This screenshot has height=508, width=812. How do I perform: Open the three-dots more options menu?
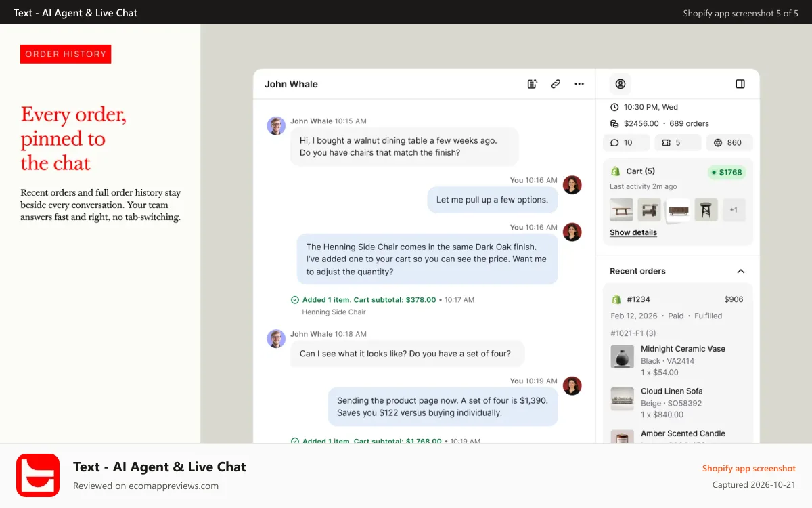click(x=579, y=84)
